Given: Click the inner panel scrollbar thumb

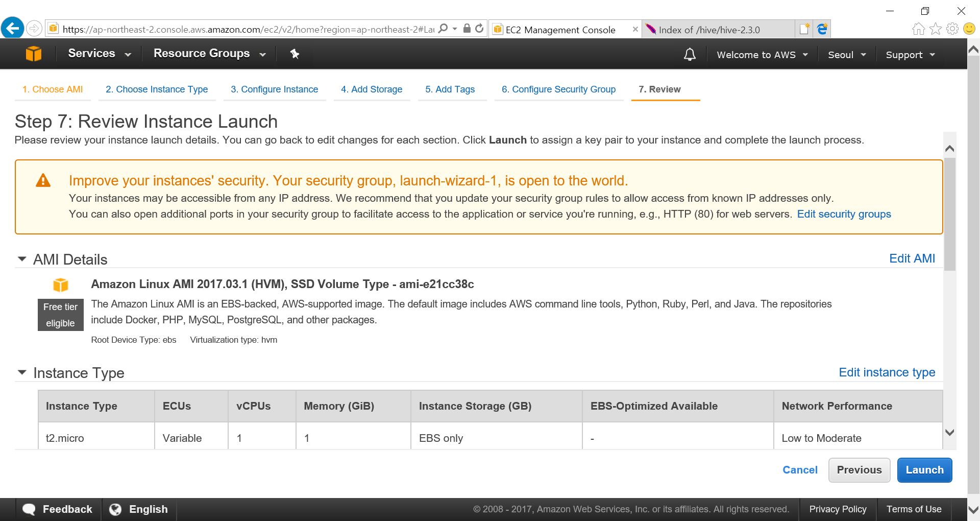Looking at the screenshot, I should click(x=949, y=214).
